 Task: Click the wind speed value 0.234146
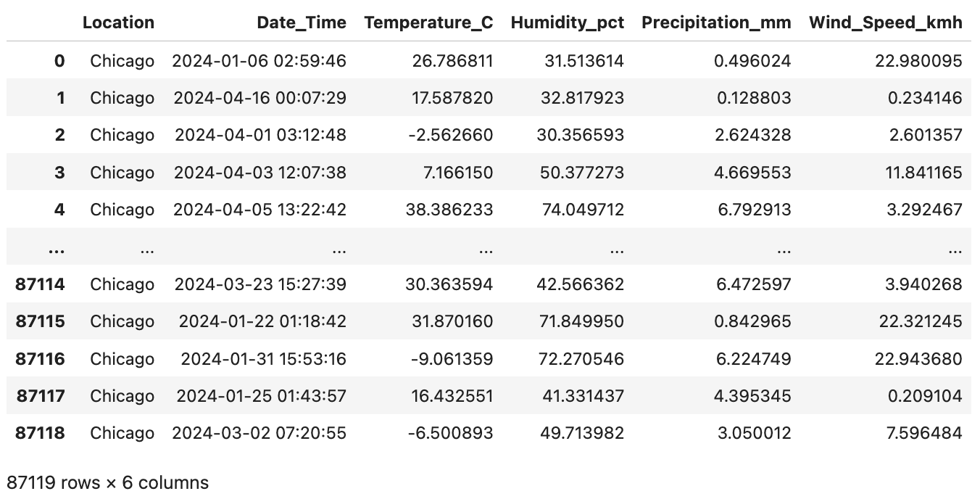tap(924, 98)
